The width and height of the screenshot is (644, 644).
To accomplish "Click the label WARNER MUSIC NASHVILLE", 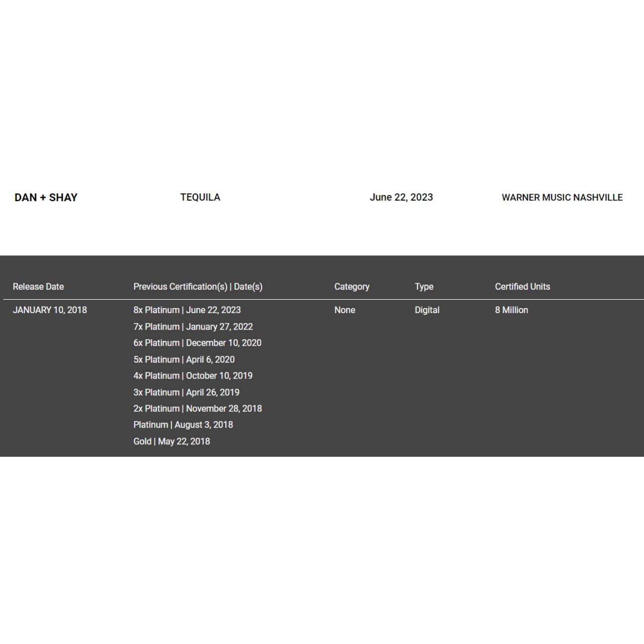I will [x=562, y=197].
